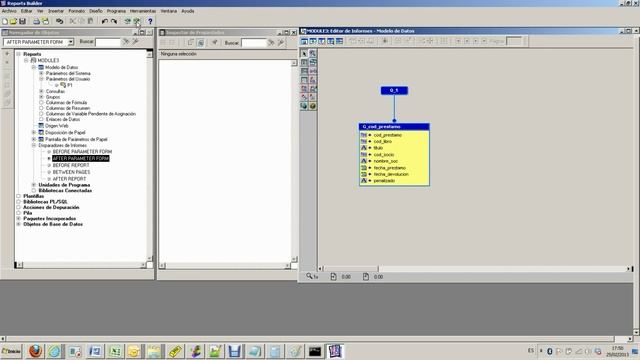Open Help with the question mark icon
640x360 pixels.
pyautogui.click(x=150, y=21)
